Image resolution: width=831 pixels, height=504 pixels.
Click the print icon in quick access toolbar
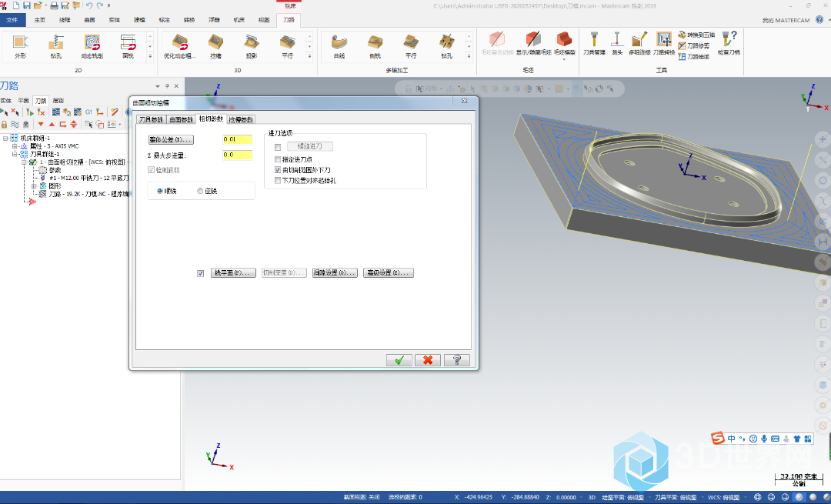point(54,5)
